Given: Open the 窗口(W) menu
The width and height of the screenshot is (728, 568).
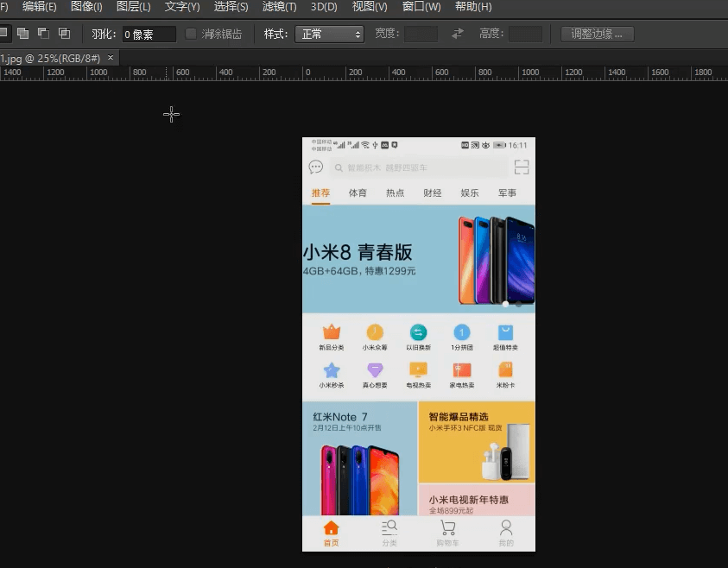Looking at the screenshot, I should pyautogui.click(x=421, y=7).
